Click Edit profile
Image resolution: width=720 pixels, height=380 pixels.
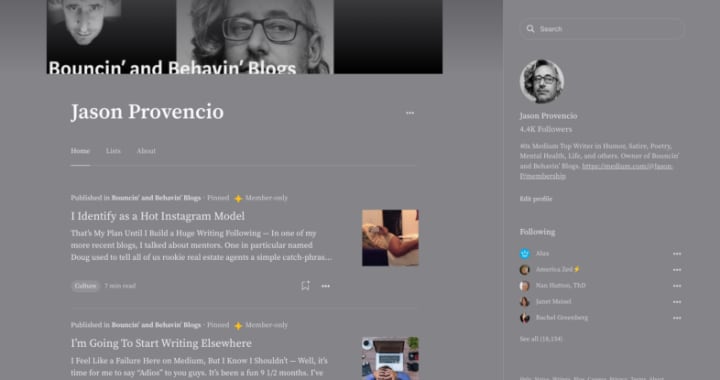point(536,199)
